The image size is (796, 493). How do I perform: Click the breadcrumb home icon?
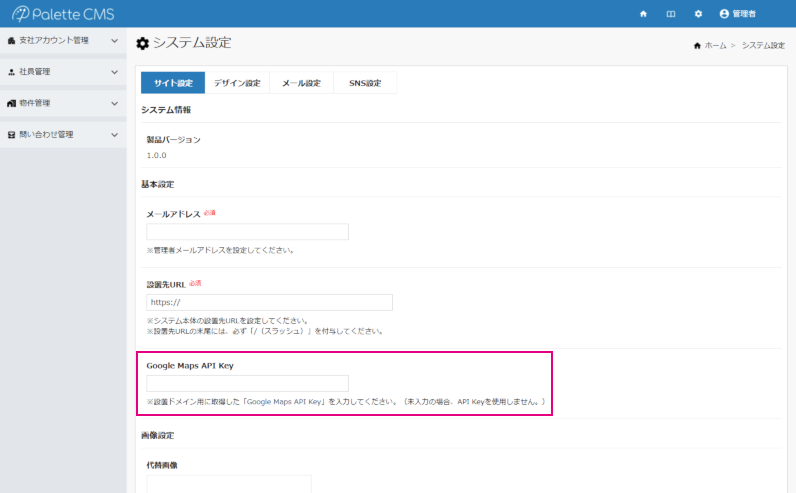click(697, 46)
